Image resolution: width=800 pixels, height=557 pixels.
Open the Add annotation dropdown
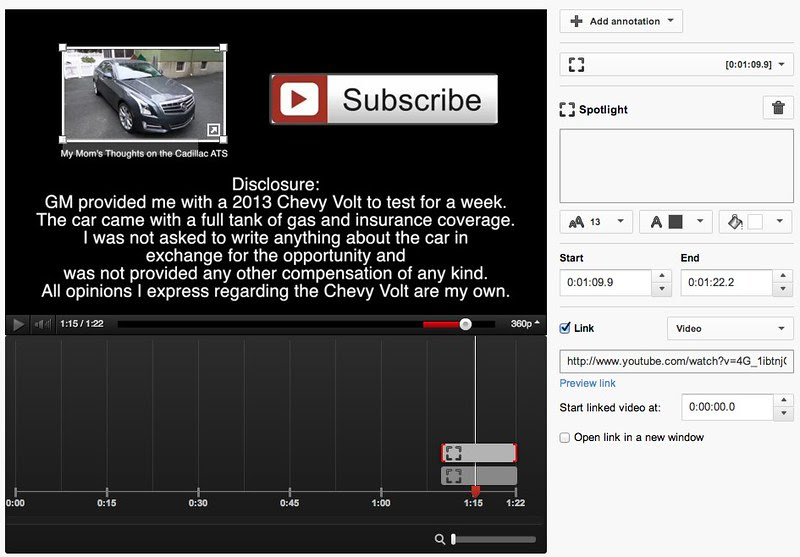tap(621, 21)
